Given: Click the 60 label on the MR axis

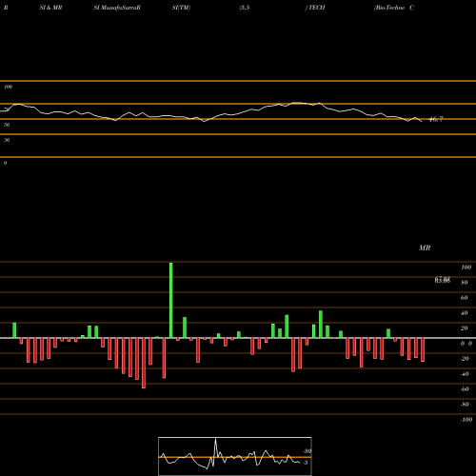Looking at the screenshot, I should click(x=465, y=298).
